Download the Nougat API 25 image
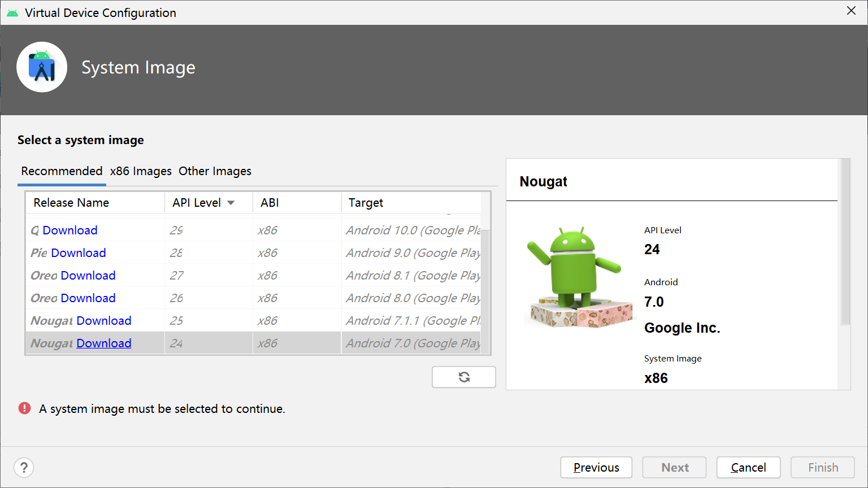Viewport: 868px width, 488px height. [x=104, y=321]
